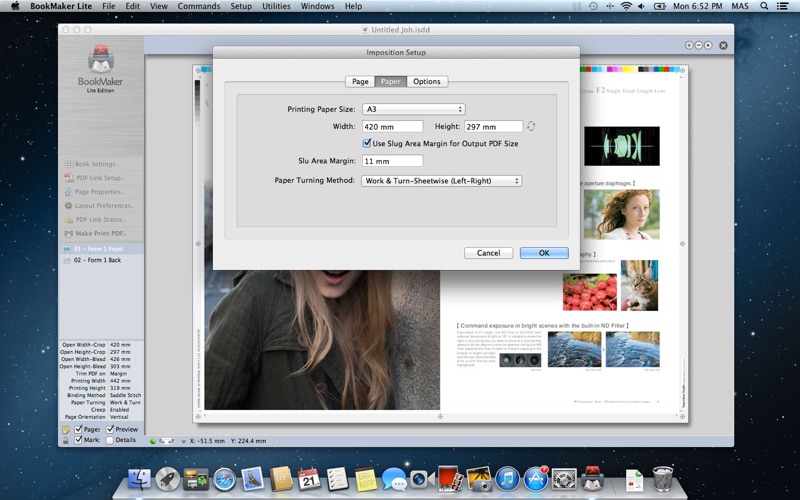Screen dimensions: 800x500
Task: Open the Printing Paper Size dropdown
Action: tap(414, 109)
